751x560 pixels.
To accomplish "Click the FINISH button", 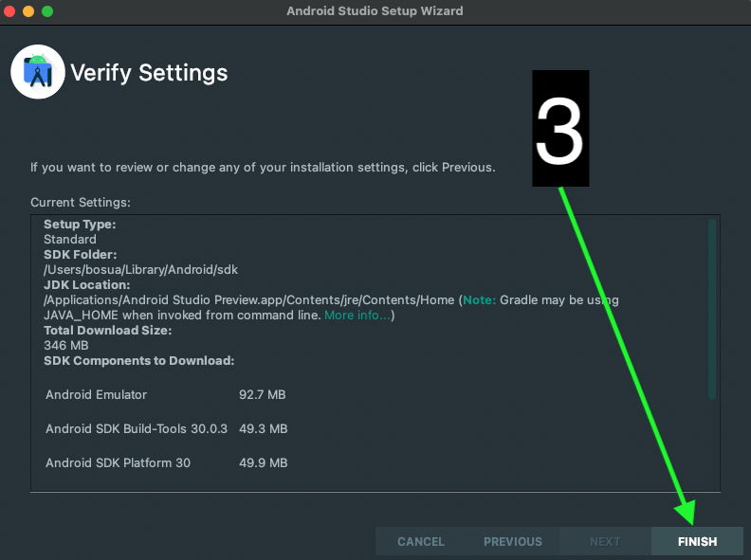I will [697, 541].
